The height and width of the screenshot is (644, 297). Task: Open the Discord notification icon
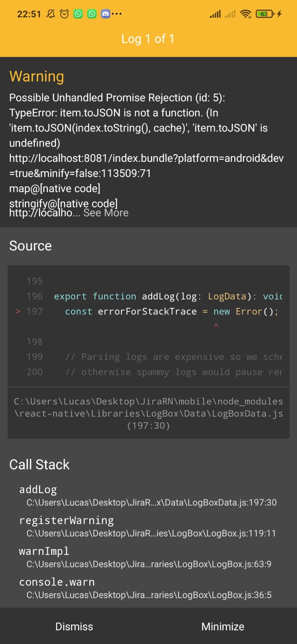(x=105, y=14)
